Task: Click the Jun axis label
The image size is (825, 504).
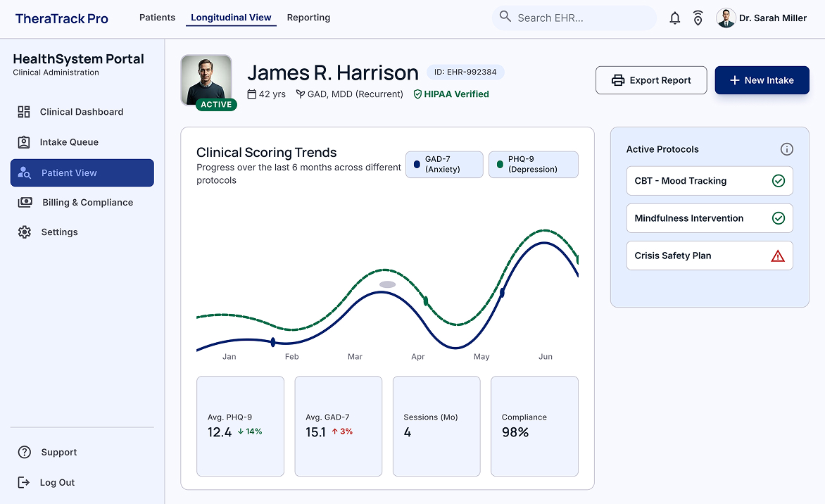Action: pos(545,357)
